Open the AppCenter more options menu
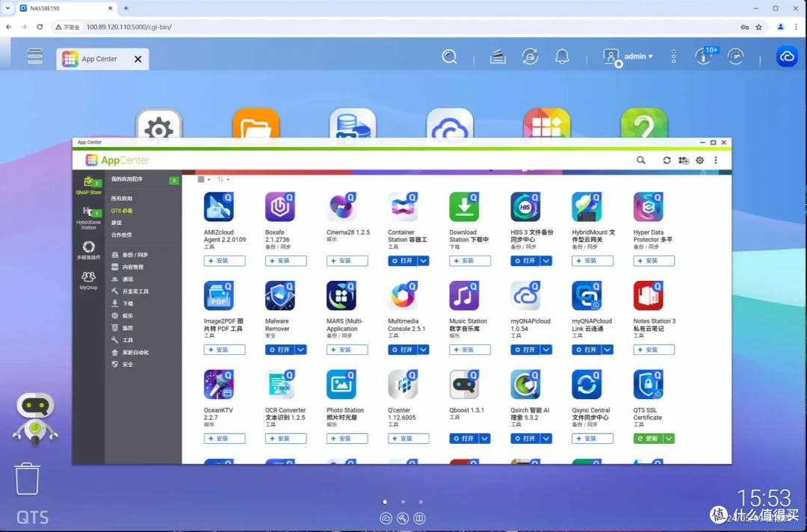The image size is (807, 532). pyautogui.click(x=716, y=161)
